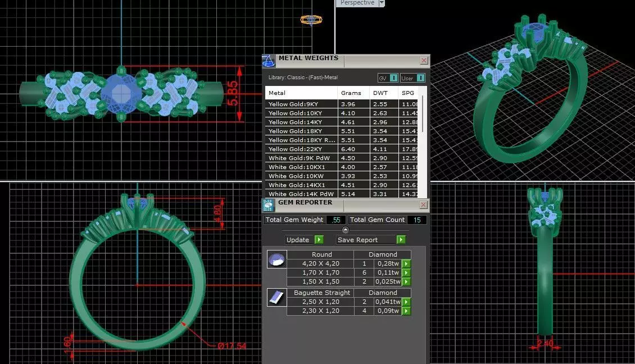635x364 pixels.
Task: Select the White Gold:9K PdW row
Action: (342, 158)
